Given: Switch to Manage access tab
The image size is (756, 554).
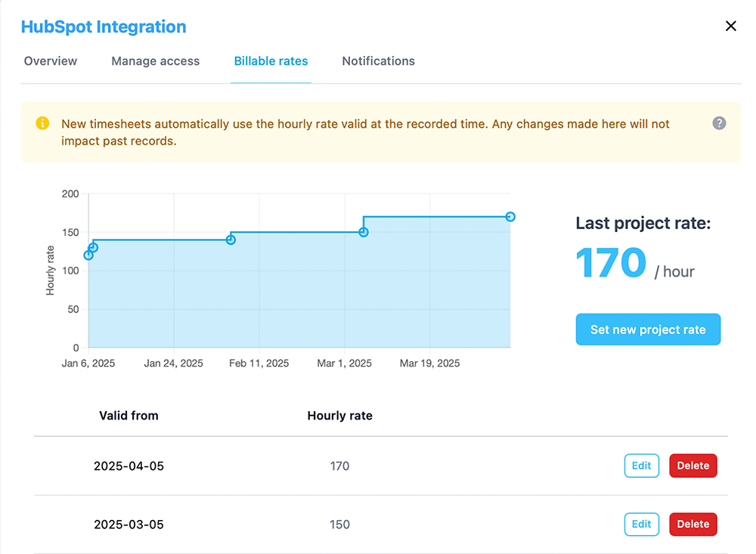Looking at the screenshot, I should 155,61.
